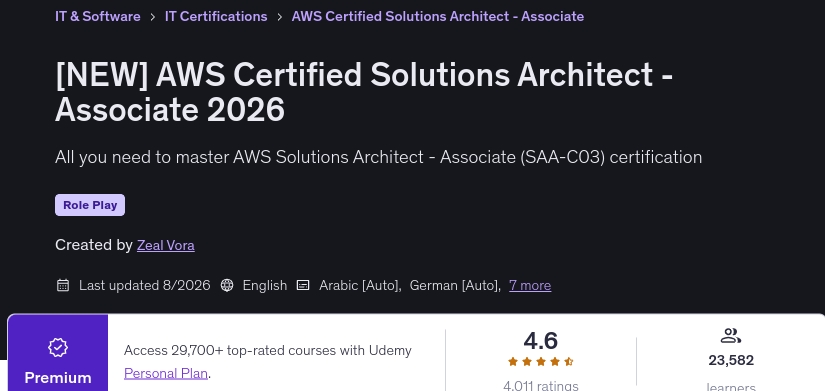Click the chevron after IT Certifications
This screenshot has width=825, height=391.
279,17
